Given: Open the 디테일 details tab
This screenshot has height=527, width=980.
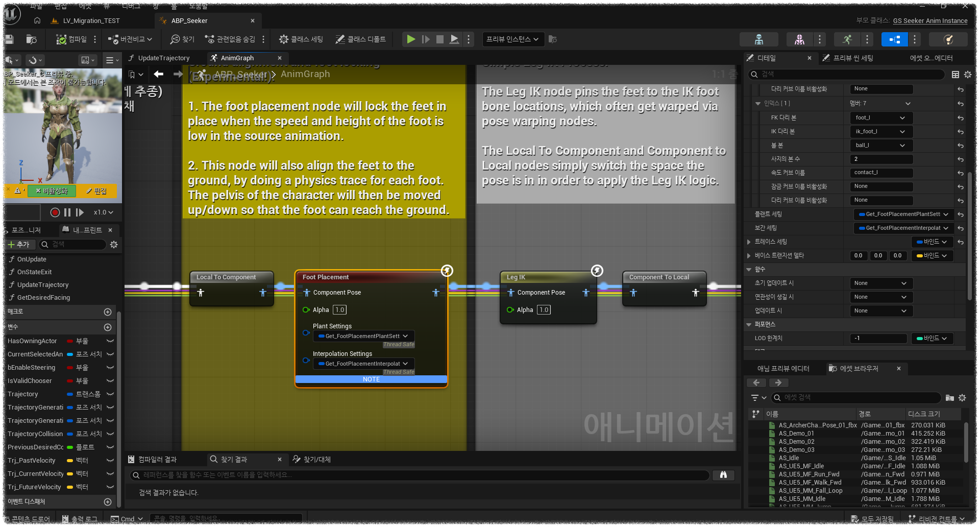Looking at the screenshot, I should pyautogui.click(x=766, y=58).
